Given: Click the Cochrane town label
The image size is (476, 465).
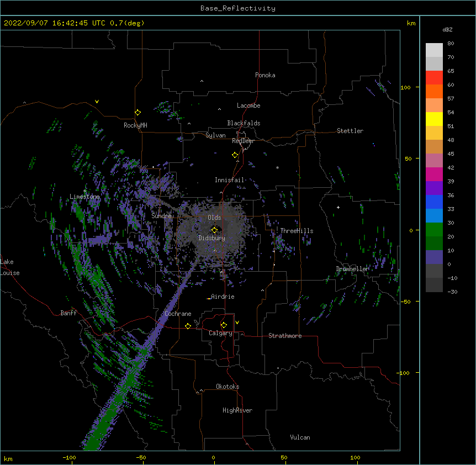Looking at the screenshot, I should coord(178,314).
